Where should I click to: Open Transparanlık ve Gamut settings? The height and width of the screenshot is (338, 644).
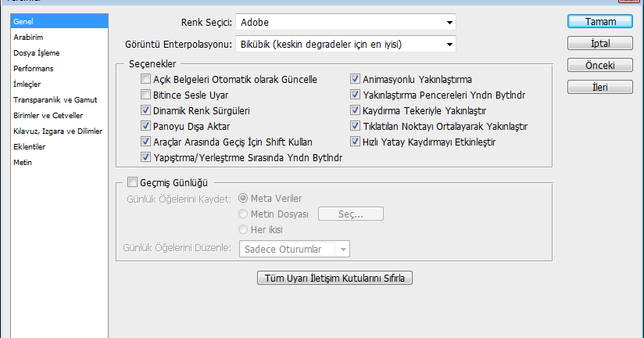(53, 99)
